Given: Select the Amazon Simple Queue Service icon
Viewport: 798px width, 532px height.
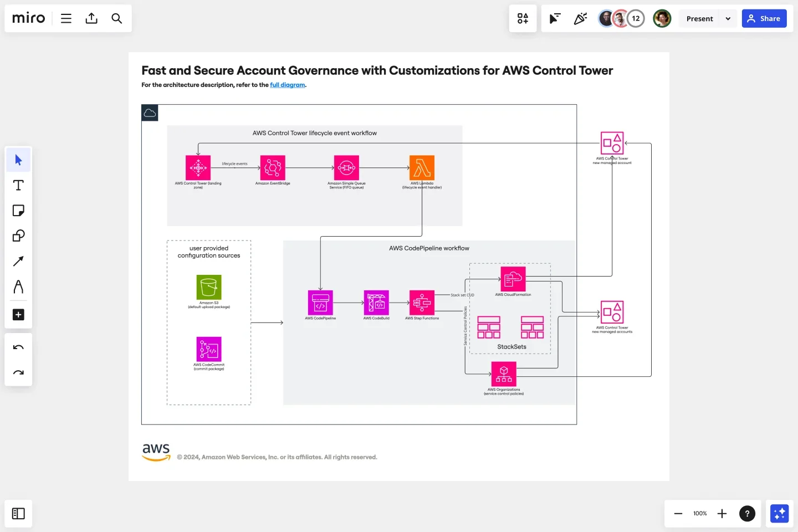Looking at the screenshot, I should pos(346,167).
